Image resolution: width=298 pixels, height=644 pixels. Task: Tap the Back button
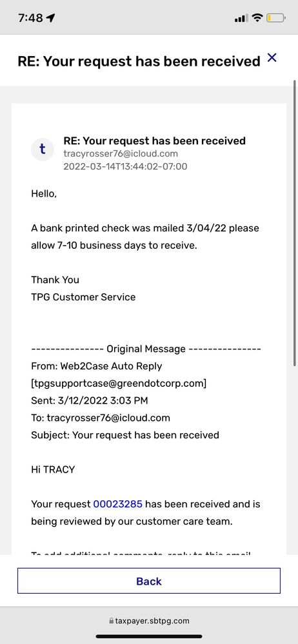pos(149,581)
